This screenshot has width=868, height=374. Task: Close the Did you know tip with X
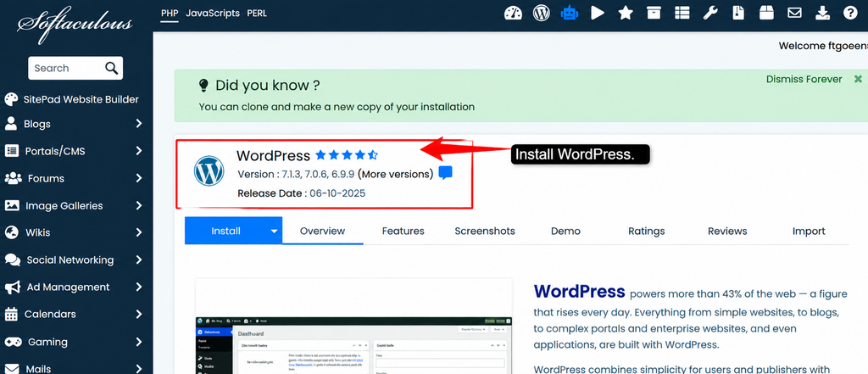pyautogui.click(x=858, y=79)
